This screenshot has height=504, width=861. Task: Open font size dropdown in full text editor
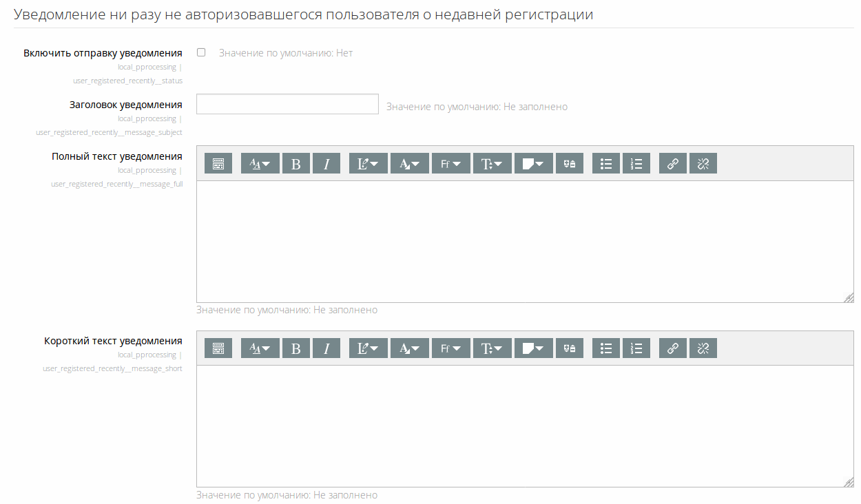pyautogui.click(x=492, y=163)
